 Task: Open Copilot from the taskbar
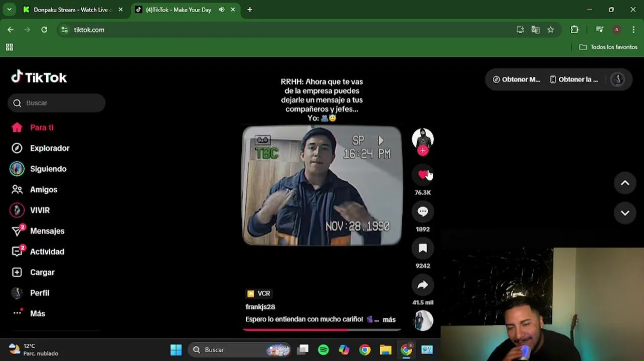tap(344, 350)
